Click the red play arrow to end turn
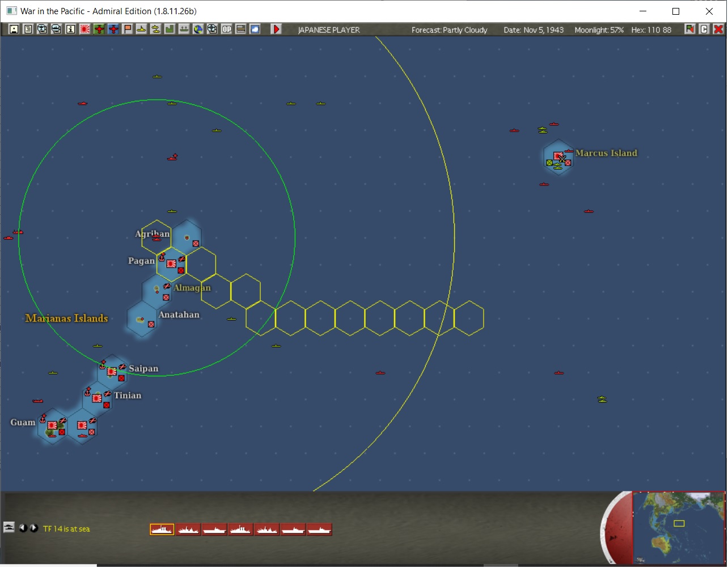Image resolution: width=728 pixels, height=568 pixels. [276, 29]
